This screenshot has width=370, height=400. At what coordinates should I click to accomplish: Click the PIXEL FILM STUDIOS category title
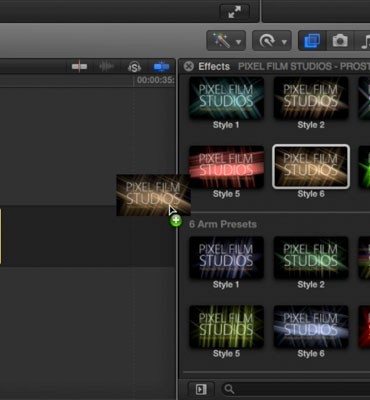(304, 66)
